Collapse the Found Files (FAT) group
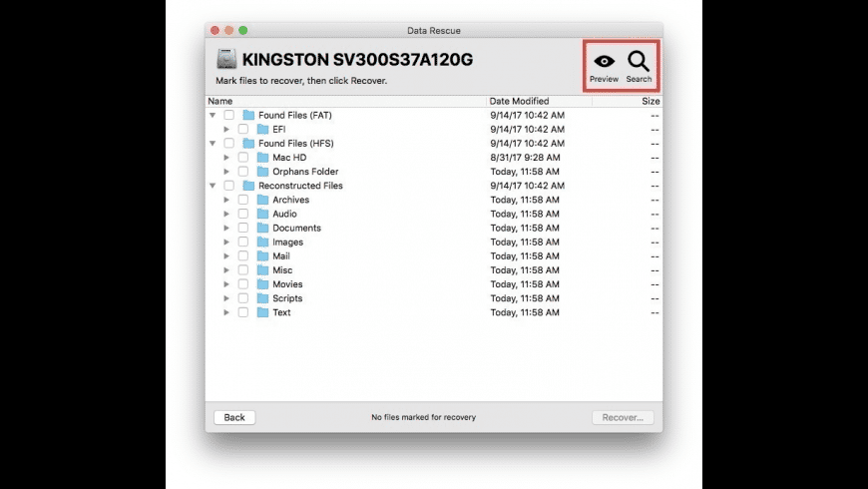 coord(213,115)
